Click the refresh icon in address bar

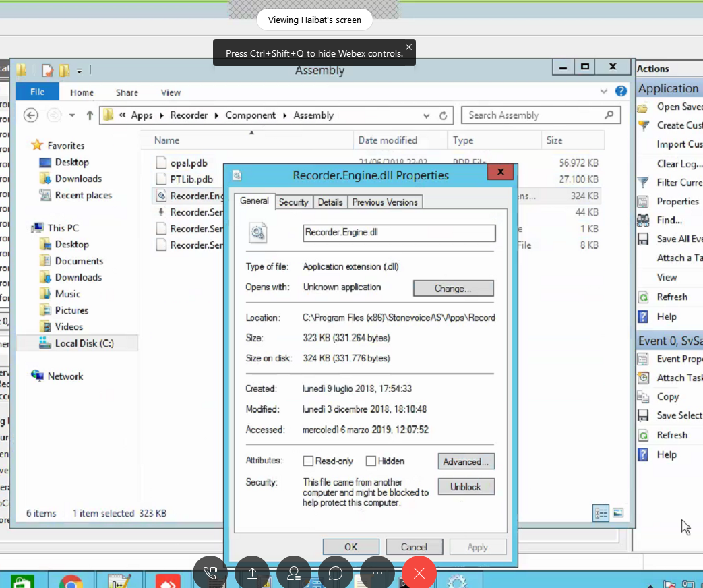coord(443,115)
